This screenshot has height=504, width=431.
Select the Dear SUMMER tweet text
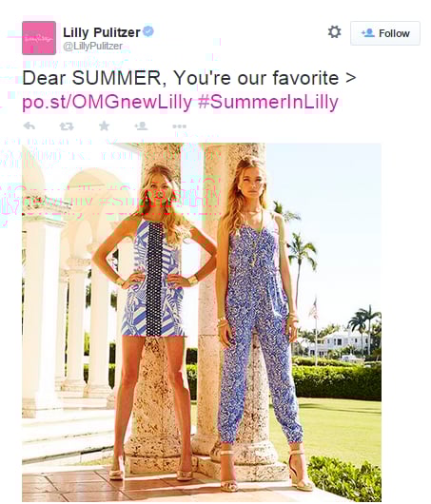coord(189,78)
